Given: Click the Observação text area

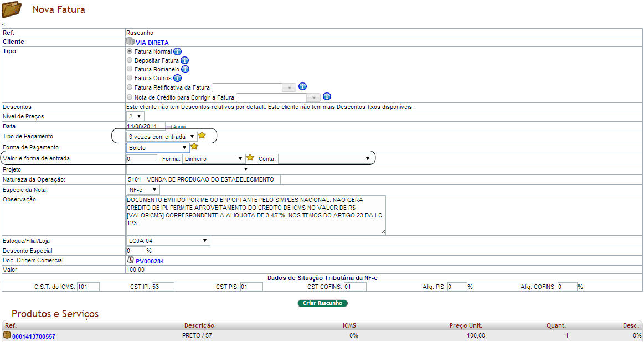Looking at the screenshot, I should [255, 215].
